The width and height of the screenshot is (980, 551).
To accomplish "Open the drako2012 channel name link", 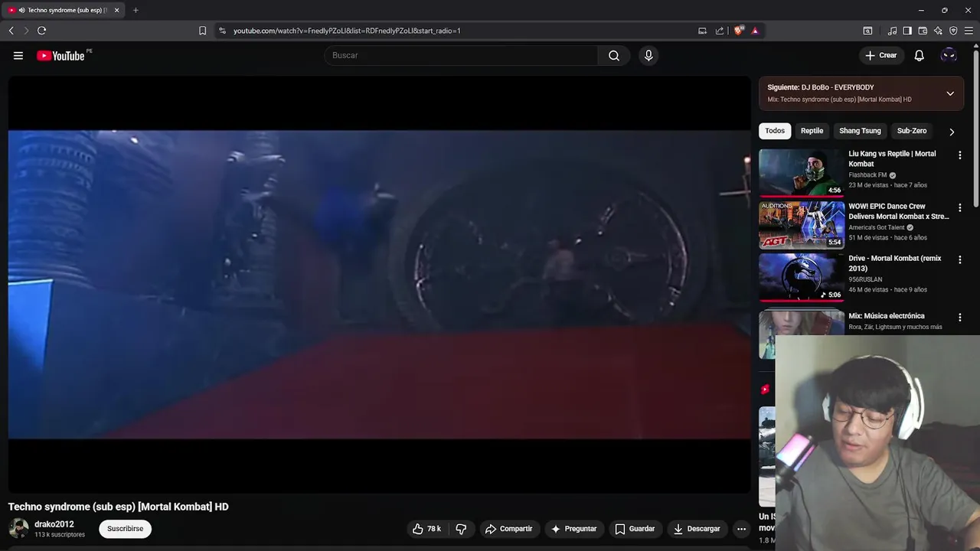I will click(54, 524).
